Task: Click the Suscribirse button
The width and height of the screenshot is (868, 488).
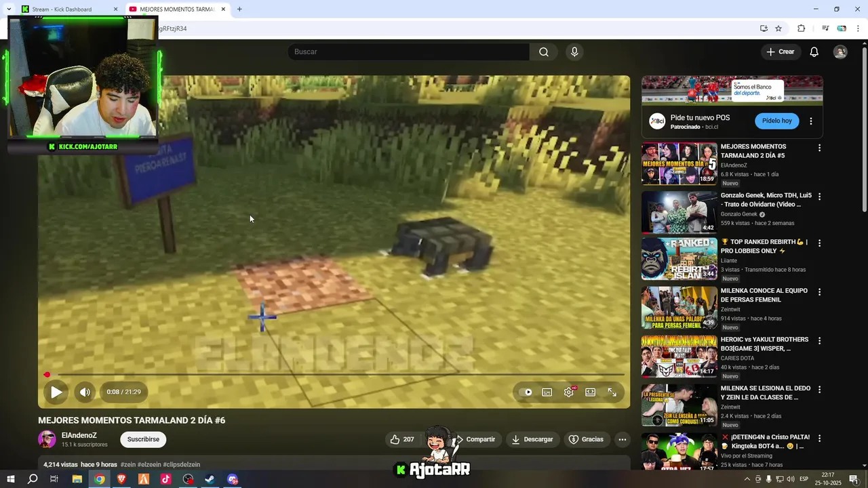Action: pyautogui.click(x=143, y=439)
